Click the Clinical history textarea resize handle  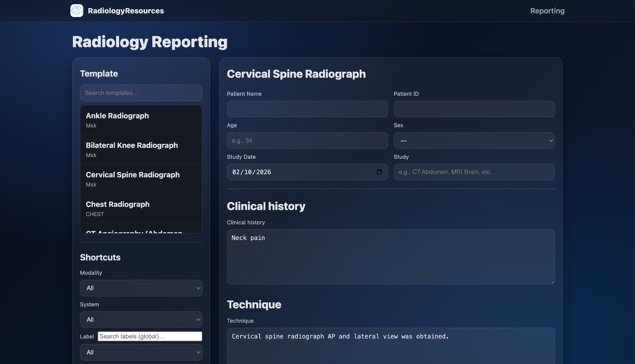pos(552,281)
